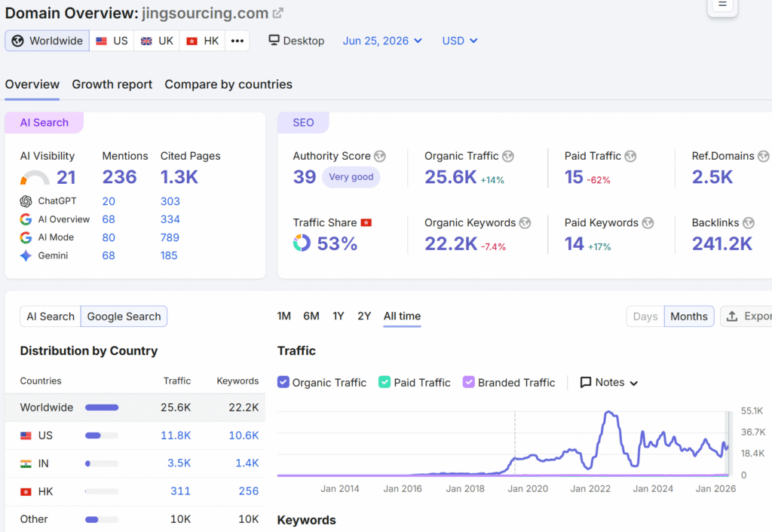Expand the Notes dropdown

click(x=609, y=382)
